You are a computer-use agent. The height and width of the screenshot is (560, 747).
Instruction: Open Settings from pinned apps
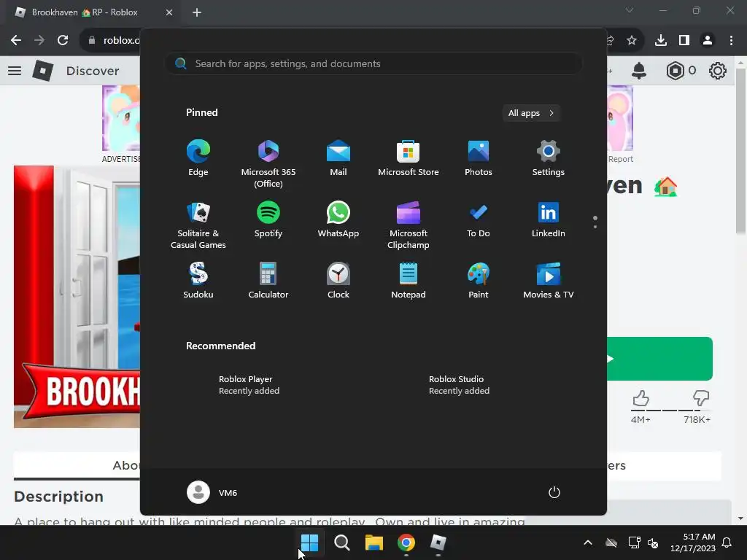tap(549, 158)
